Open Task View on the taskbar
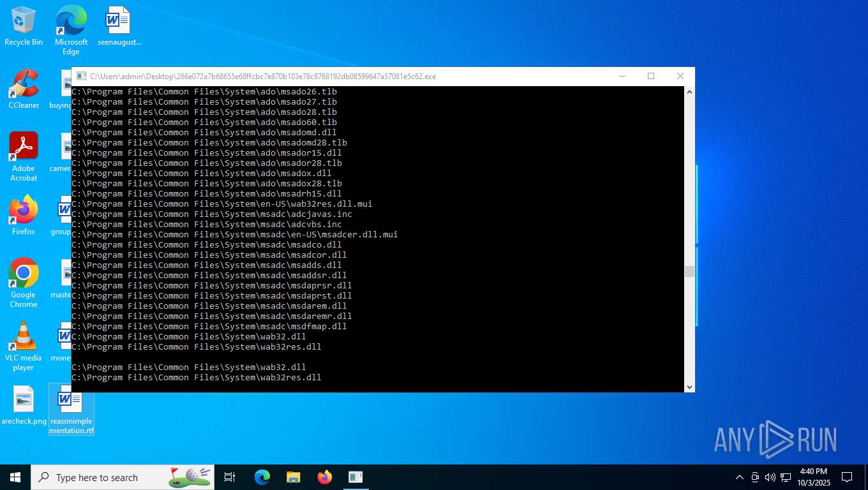Image resolution: width=868 pixels, height=490 pixels. tap(230, 477)
